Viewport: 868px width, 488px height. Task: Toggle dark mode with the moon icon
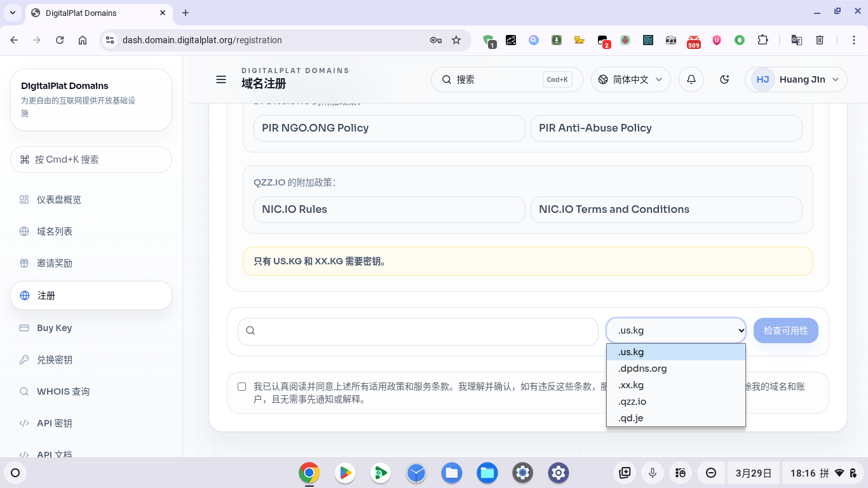724,79
